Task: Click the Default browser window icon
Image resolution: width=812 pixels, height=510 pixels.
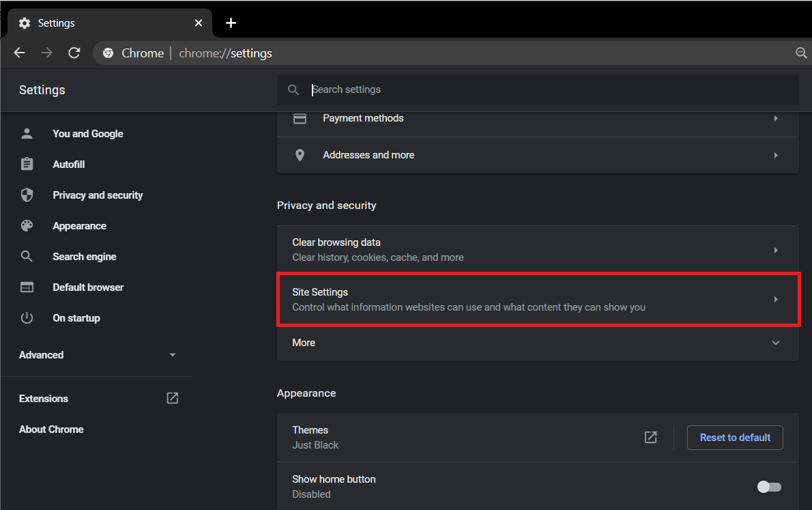Action: pyautogui.click(x=27, y=287)
